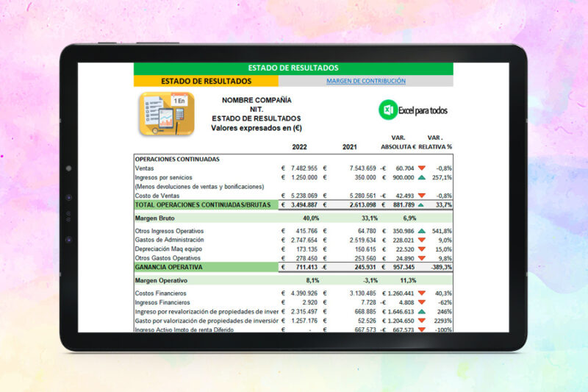Select the Ingresos Financieros label

pyautogui.click(x=162, y=302)
